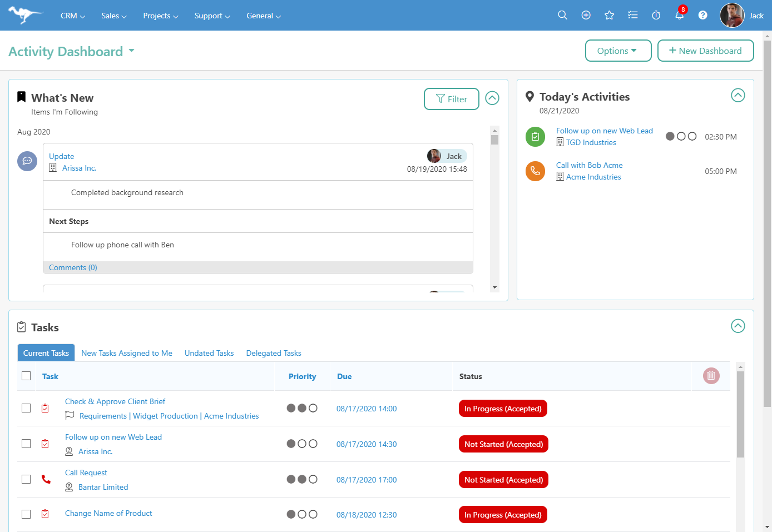Switch to the Delegated Tasks tab
The width and height of the screenshot is (772, 532).
pyautogui.click(x=274, y=353)
